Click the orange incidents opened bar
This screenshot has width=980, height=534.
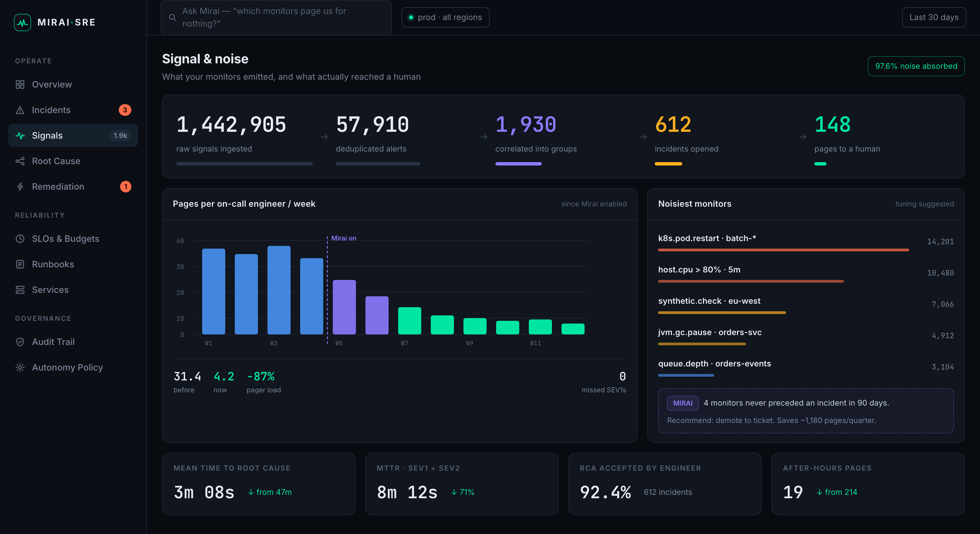[x=668, y=164]
